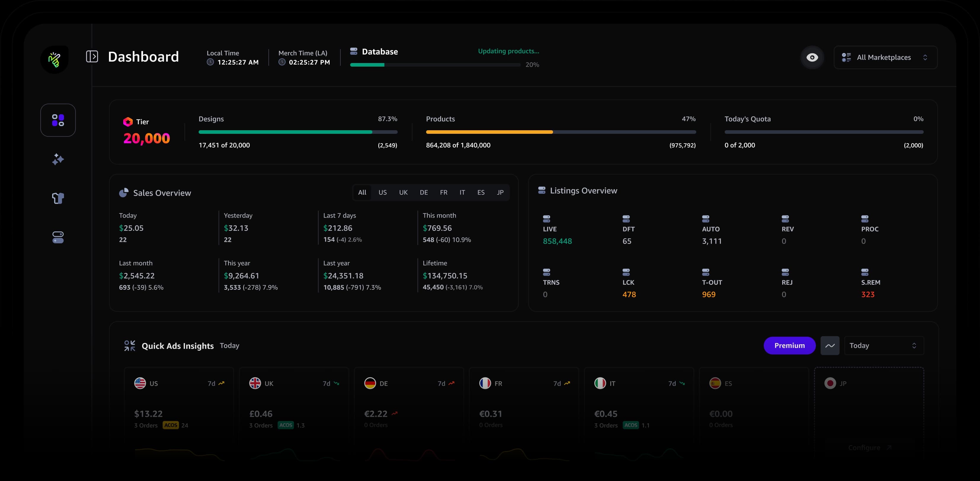Click the FR card 7d trend indicator
The height and width of the screenshot is (481, 980).
point(561,383)
